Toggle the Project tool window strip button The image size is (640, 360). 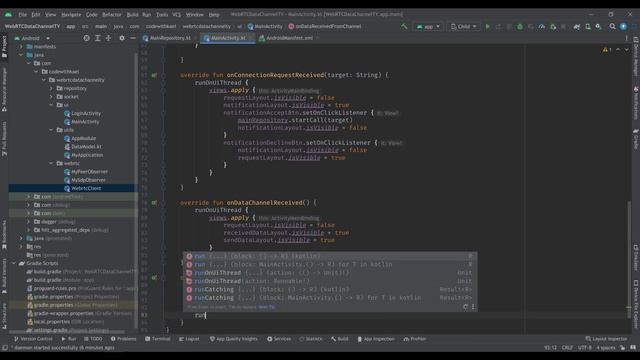[4, 47]
